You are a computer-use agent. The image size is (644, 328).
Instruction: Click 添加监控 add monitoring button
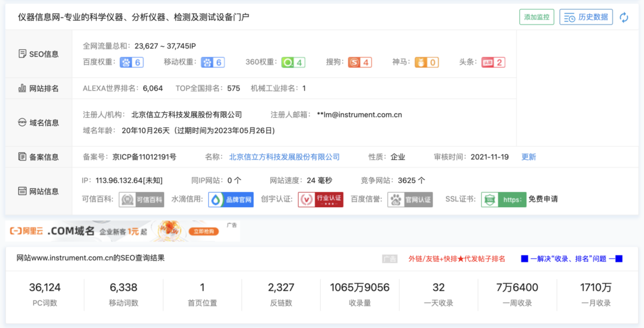pos(537,17)
